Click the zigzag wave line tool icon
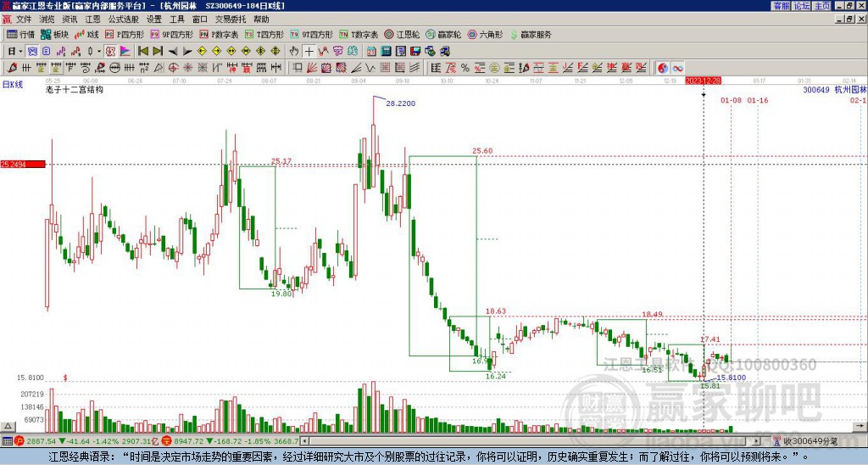Image resolution: width=868 pixels, height=465 pixels. click(x=370, y=68)
